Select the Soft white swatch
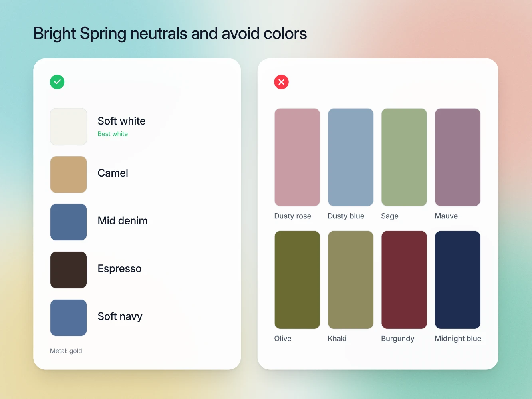Screen dimensions: 532x399 pos(69,127)
